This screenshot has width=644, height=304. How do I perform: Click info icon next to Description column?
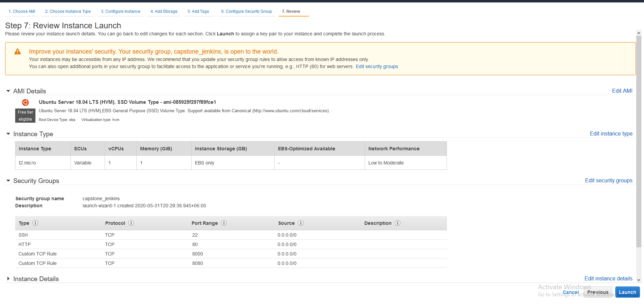[398, 223]
